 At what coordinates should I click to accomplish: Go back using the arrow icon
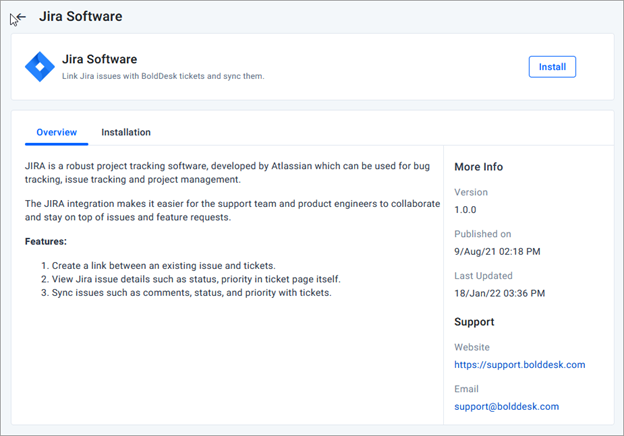(21, 17)
